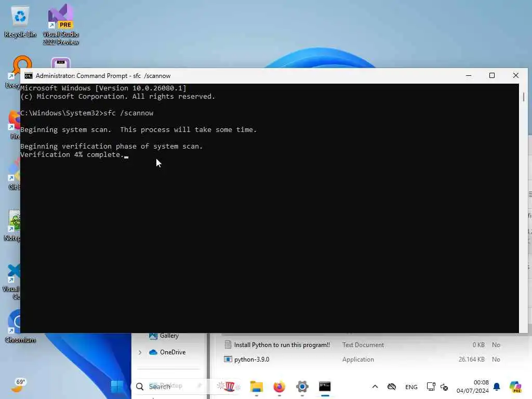Select the python-3.9.0 application file
532x399 pixels.
pos(251,360)
